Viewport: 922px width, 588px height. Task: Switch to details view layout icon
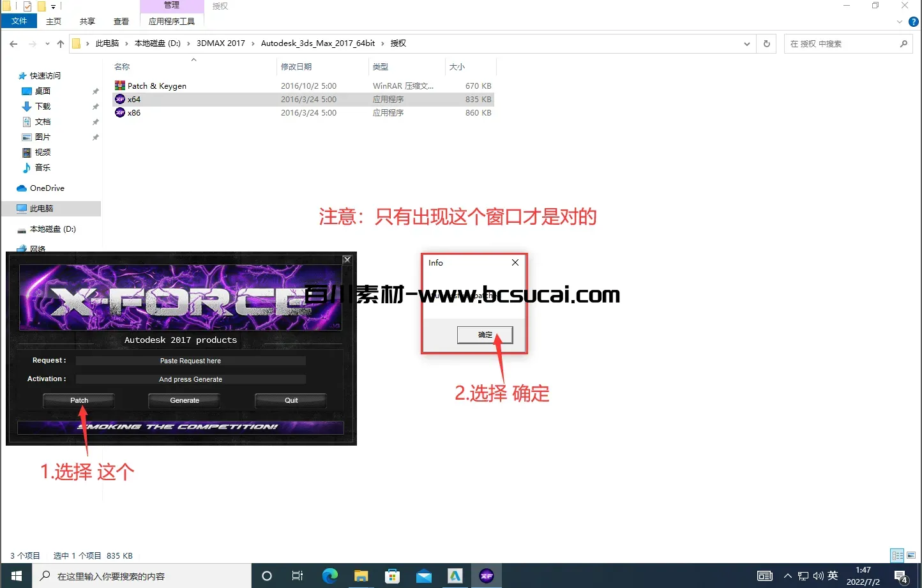point(897,555)
